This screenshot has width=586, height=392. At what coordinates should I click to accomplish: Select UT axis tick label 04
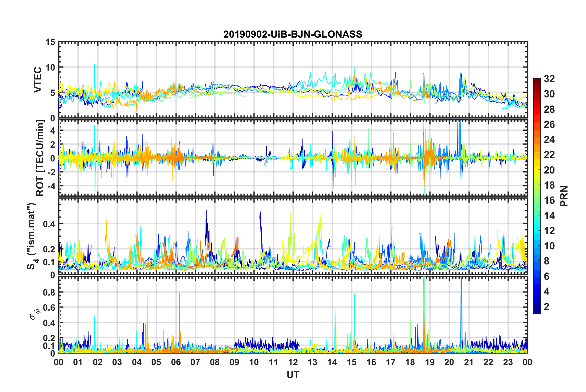pos(137,362)
